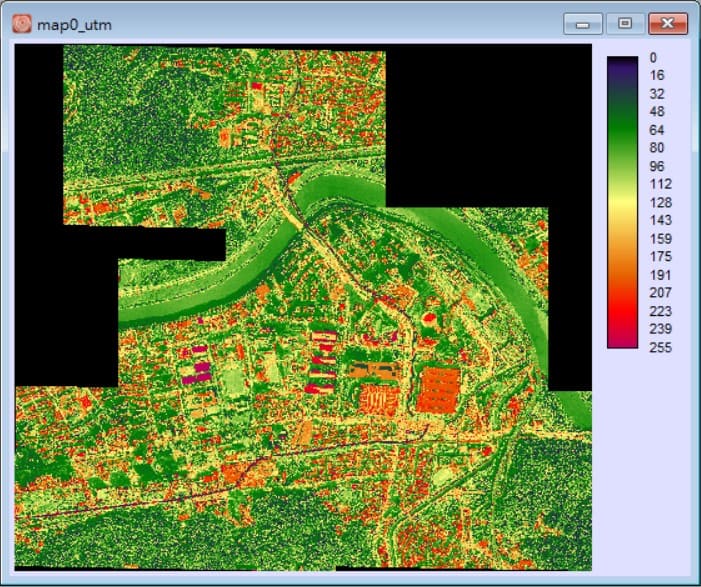Close the map0_utm window
Image resolution: width=701 pixels, height=587 pixels.
click(x=668, y=22)
